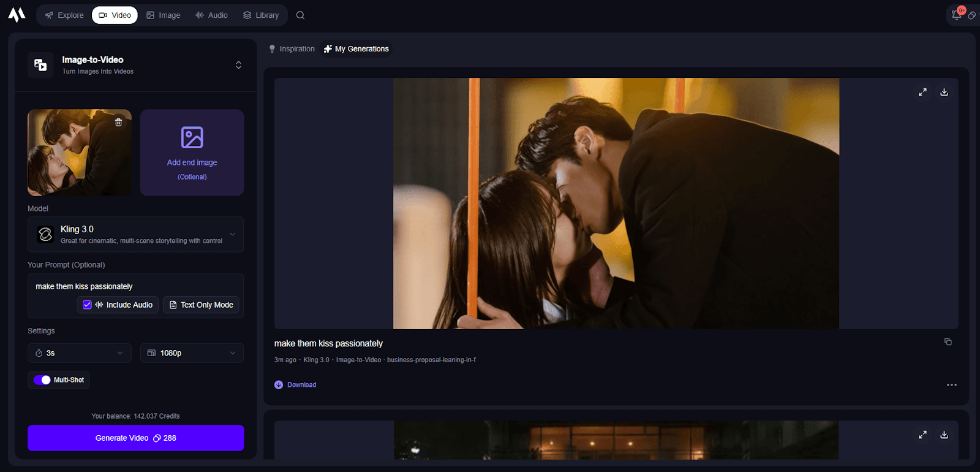Viewport: 980px width, 472px height.
Task: Click the 'make them kiss passionately' video title
Action: tap(328, 343)
